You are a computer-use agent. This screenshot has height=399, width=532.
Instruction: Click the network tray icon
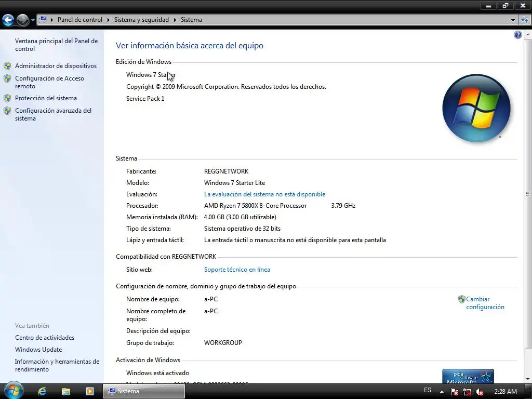pyautogui.click(x=467, y=392)
